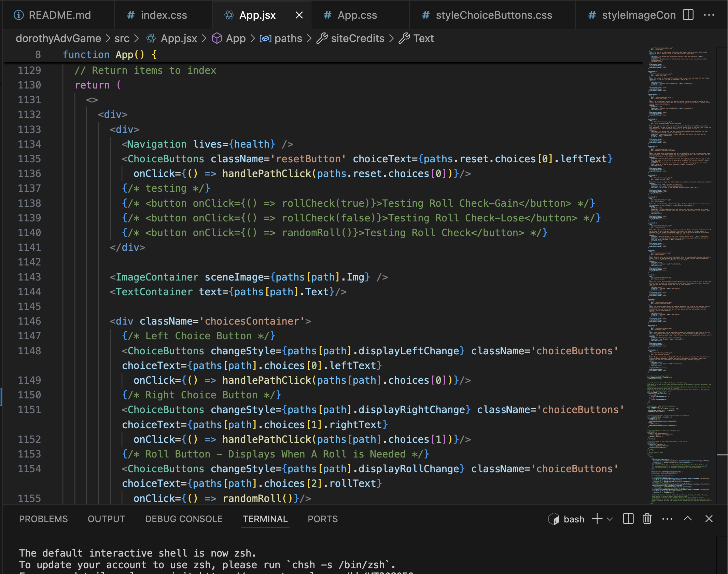Open the DEBUG CONSOLE tab
The image size is (728, 574).
[184, 519]
